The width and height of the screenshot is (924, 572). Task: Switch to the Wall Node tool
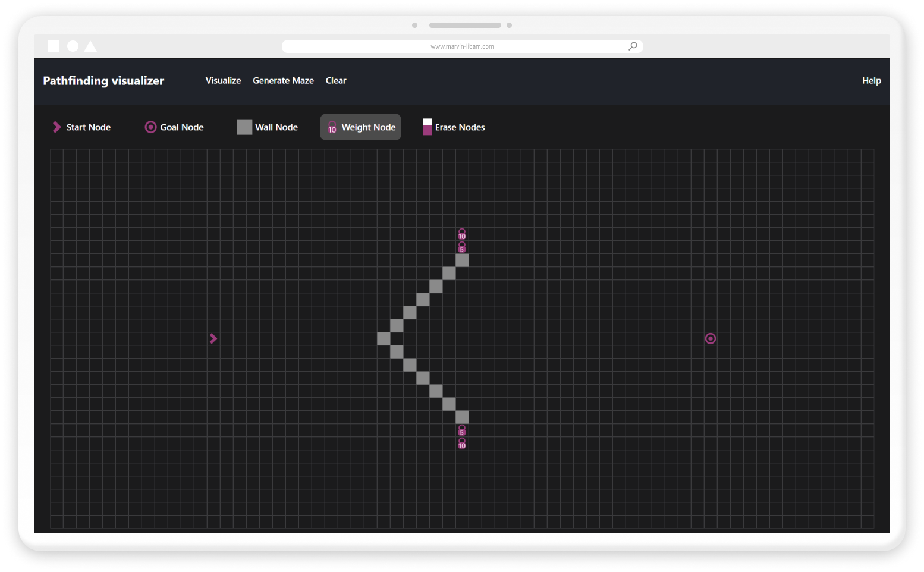[268, 127]
